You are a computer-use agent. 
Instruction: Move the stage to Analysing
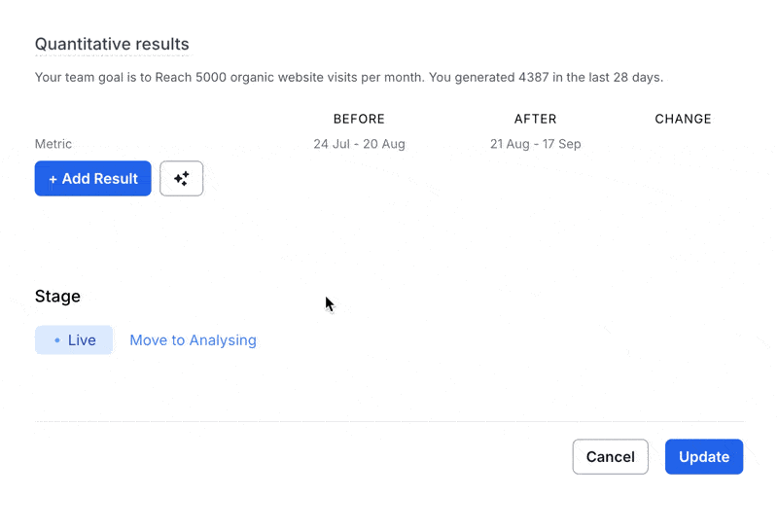[x=193, y=340]
